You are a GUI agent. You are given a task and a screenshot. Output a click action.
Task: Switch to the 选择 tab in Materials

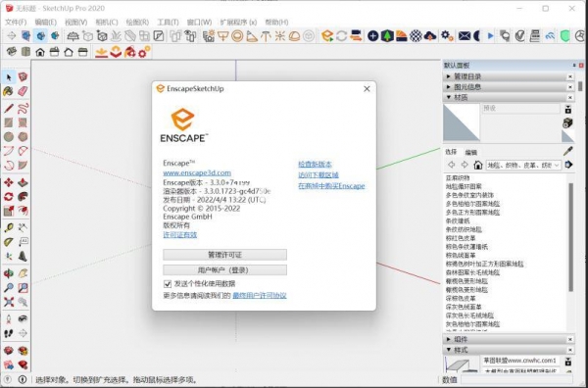451,152
